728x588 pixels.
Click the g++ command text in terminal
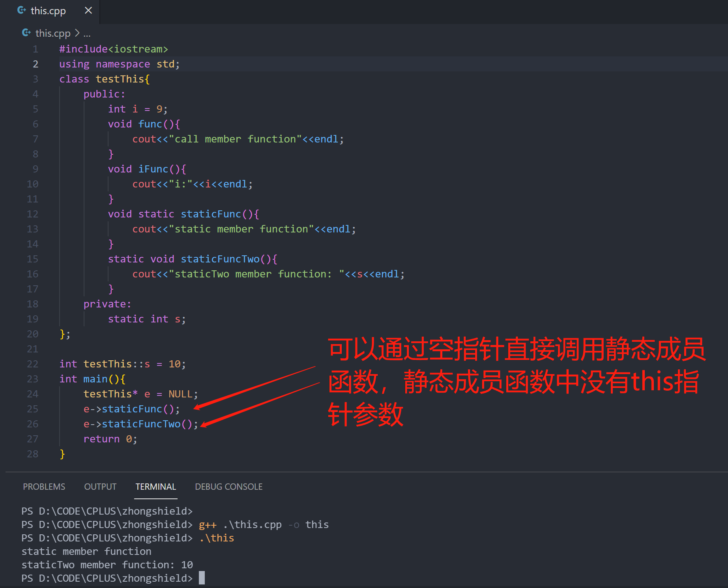point(207,524)
